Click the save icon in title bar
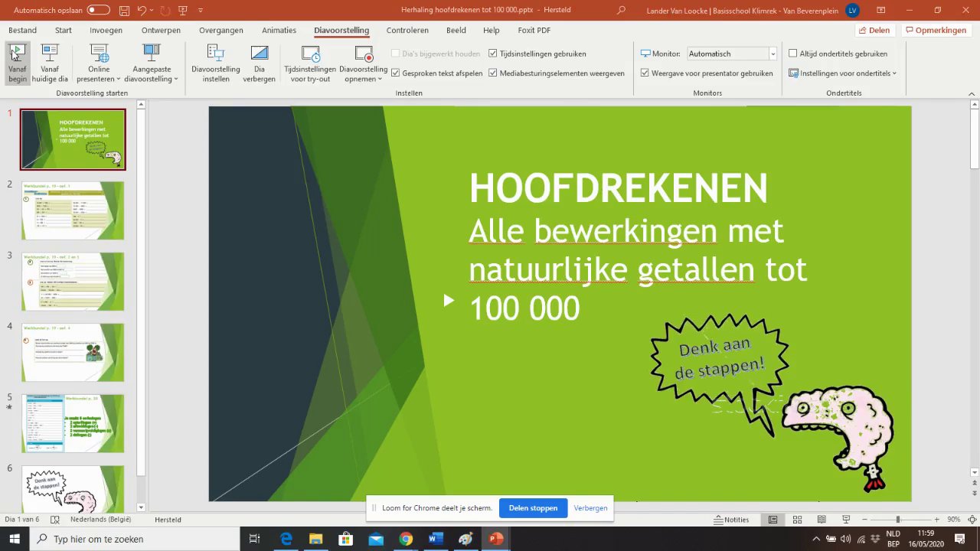This screenshot has height=551, width=980. point(125,10)
